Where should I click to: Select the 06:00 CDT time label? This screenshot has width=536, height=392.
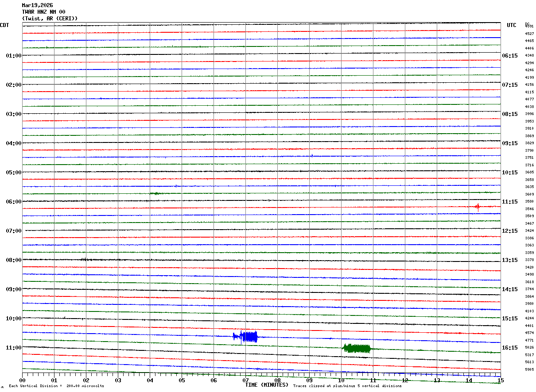(x=13, y=202)
